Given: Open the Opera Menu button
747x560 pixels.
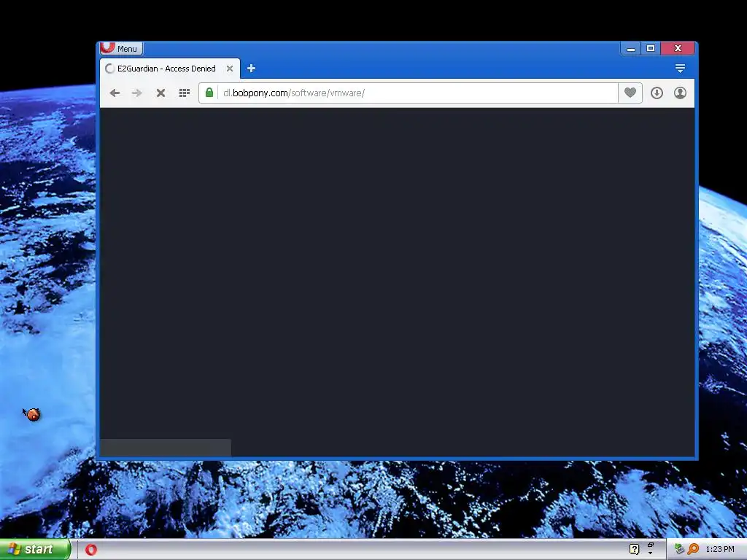Looking at the screenshot, I should (122, 48).
